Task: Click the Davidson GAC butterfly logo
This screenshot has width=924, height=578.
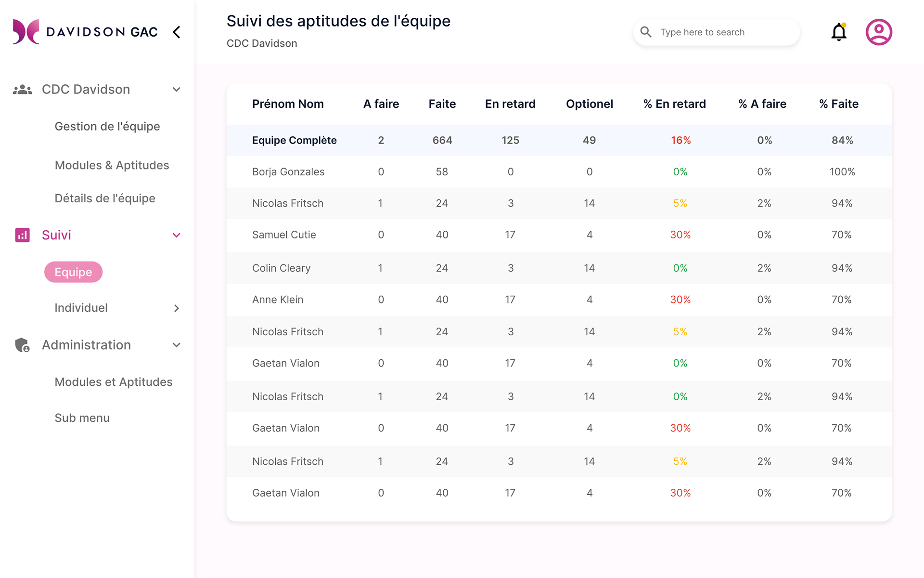Action: [x=26, y=32]
